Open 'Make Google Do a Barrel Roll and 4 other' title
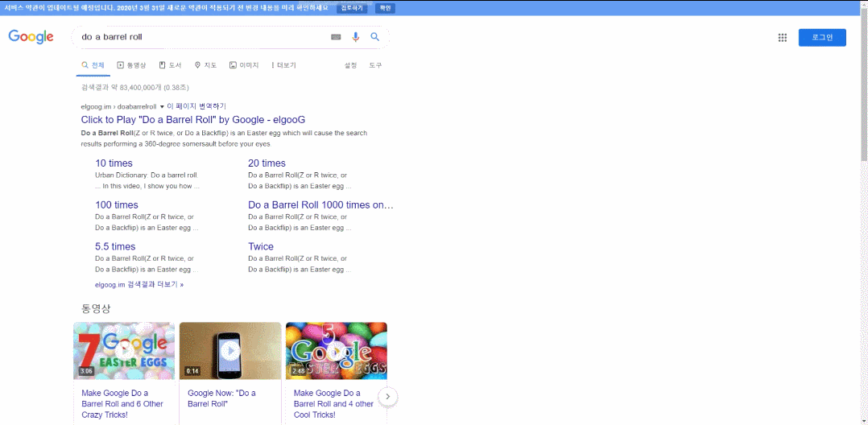The width and height of the screenshot is (868, 425). (x=334, y=404)
